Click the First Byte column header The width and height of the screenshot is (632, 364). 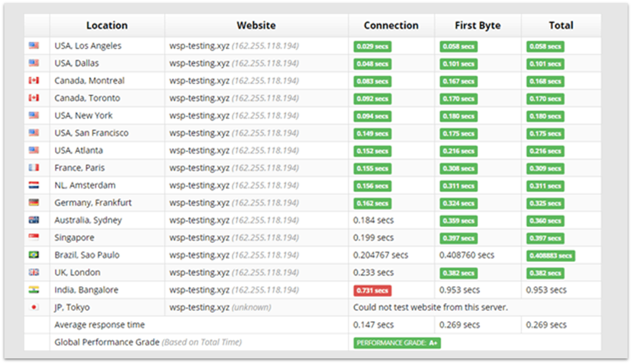click(x=477, y=25)
